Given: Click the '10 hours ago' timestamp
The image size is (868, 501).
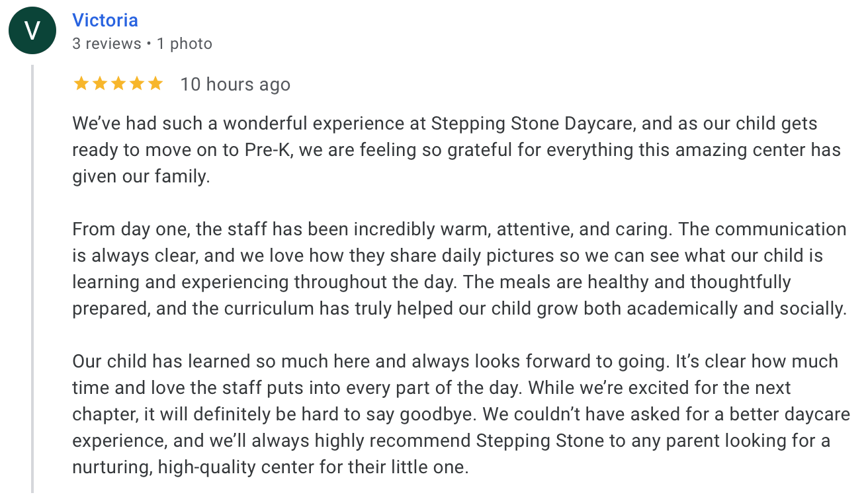Looking at the screenshot, I should click(235, 85).
